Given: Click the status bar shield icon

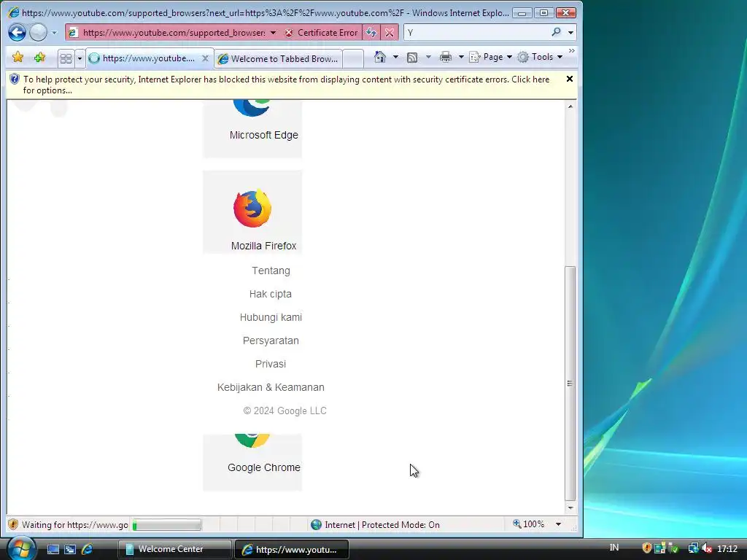Looking at the screenshot, I should [x=13, y=525].
